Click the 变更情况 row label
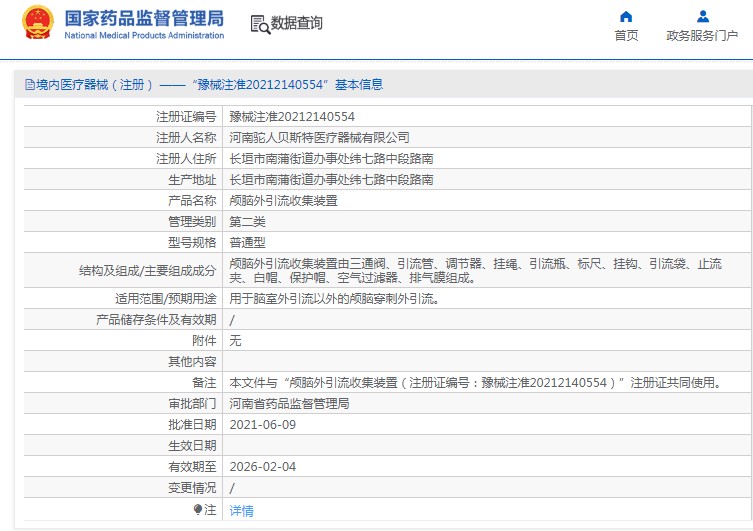The height and width of the screenshot is (531, 753). pos(192,488)
